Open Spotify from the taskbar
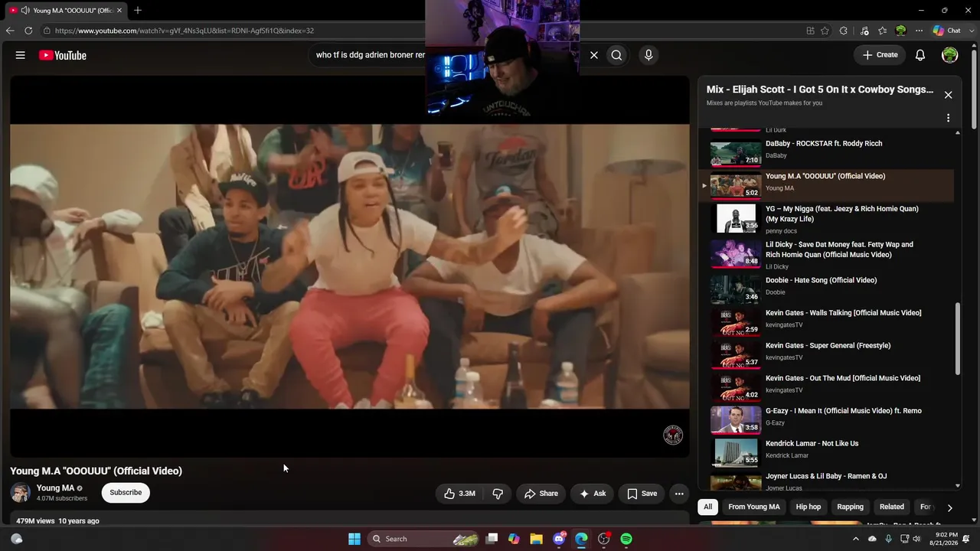980x551 pixels. pyautogui.click(x=626, y=539)
